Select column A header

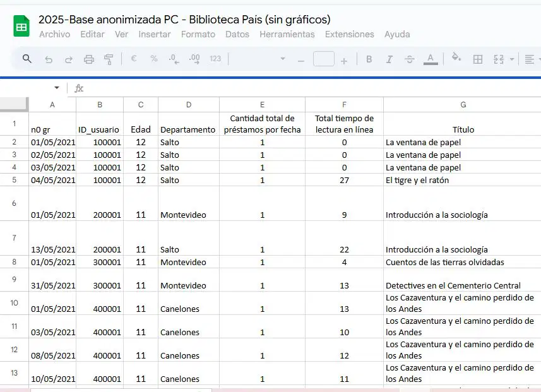pos(52,105)
